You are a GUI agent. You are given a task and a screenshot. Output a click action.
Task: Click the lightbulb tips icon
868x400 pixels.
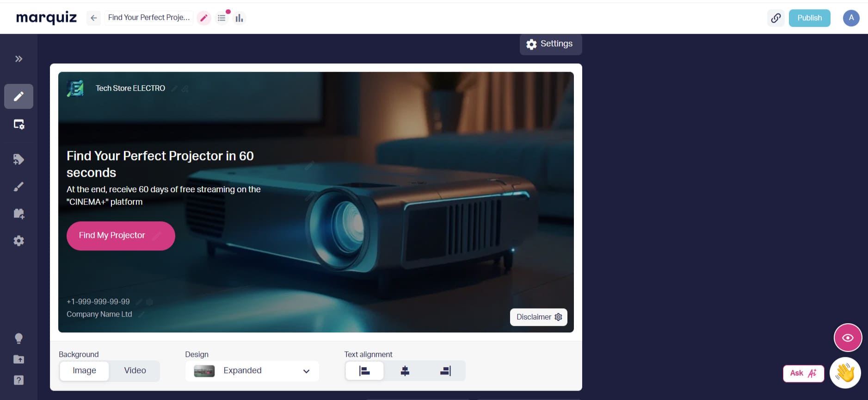click(18, 338)
